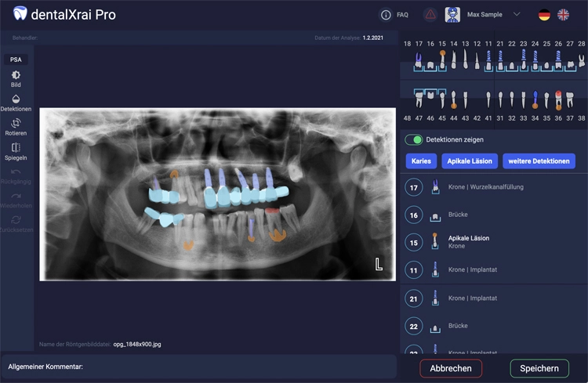Click the Speichern button
The width and height of the screenshot is (588, 383).
(539, 368)
